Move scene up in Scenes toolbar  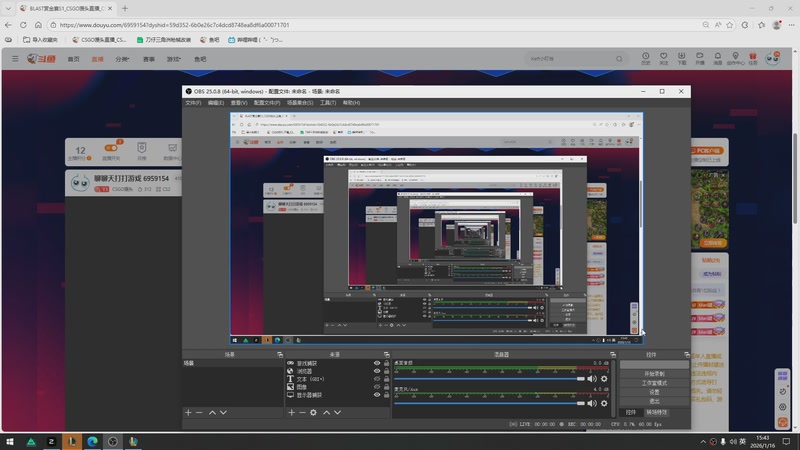(212, 412)
